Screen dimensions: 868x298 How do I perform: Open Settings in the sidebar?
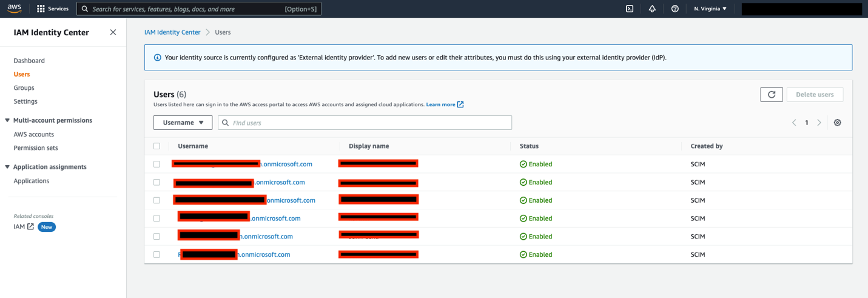click(25, 101)
